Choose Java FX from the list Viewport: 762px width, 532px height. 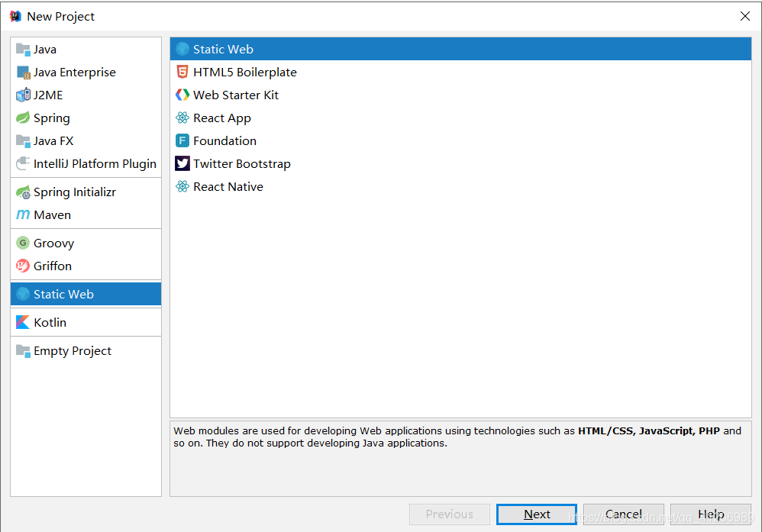pos(86,141)
